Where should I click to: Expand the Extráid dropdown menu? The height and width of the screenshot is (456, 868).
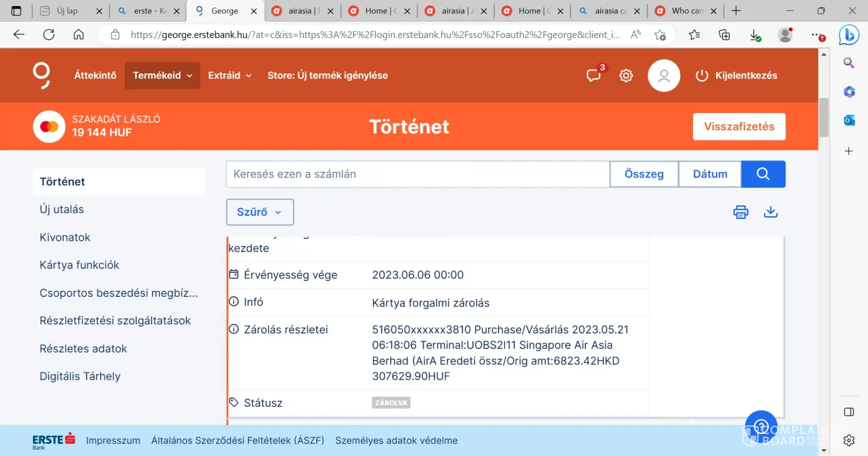(x=230, y=75)
